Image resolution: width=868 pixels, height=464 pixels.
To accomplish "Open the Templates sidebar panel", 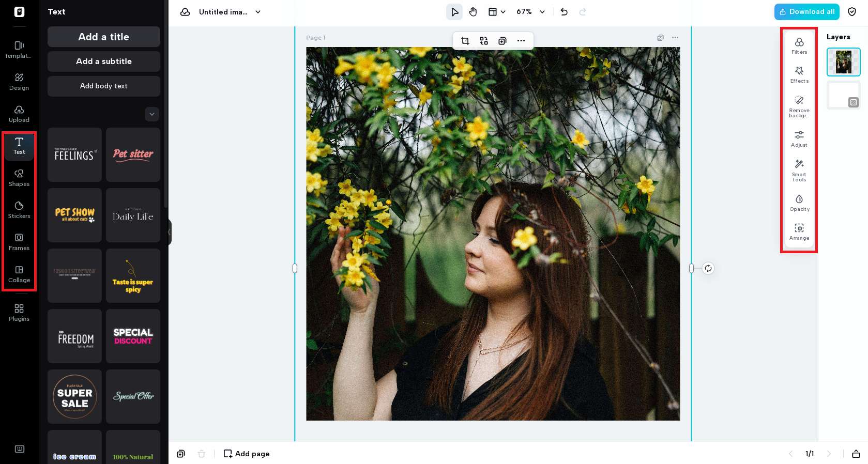I will (19, 50).
